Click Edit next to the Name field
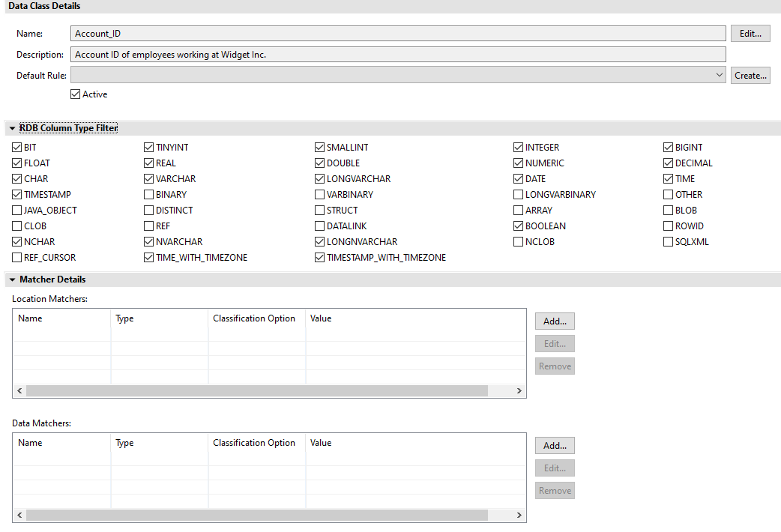Screen dimensions: 781x532 [x=750, y=33]
